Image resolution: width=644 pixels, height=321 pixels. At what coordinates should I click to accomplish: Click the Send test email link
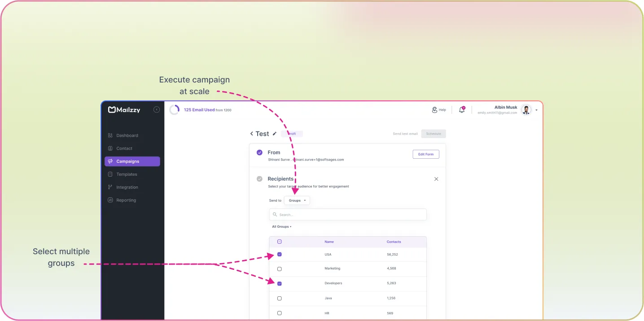[x=405, y=134]
